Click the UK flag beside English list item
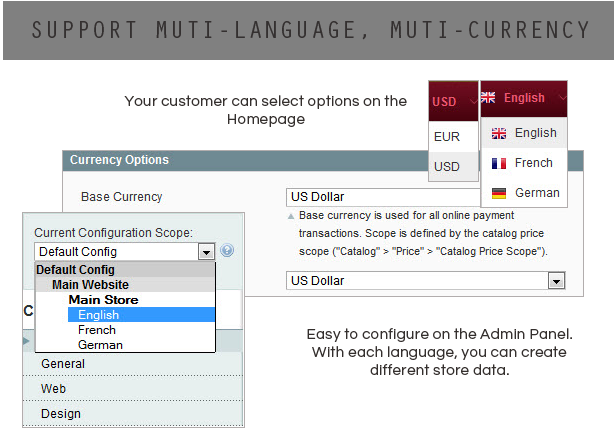Screen dimensions: 616x448 pyautogui.click(x=499, y=133)
